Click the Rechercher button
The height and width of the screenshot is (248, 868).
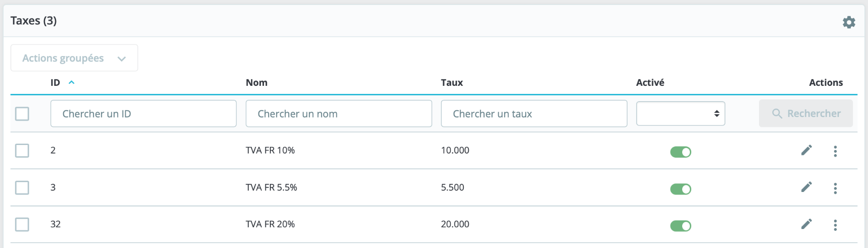point(806,113)
